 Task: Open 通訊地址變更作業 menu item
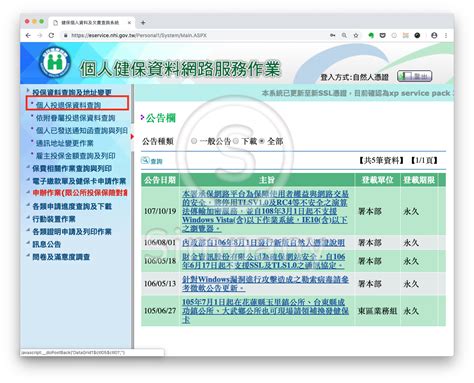pos(64,143)
